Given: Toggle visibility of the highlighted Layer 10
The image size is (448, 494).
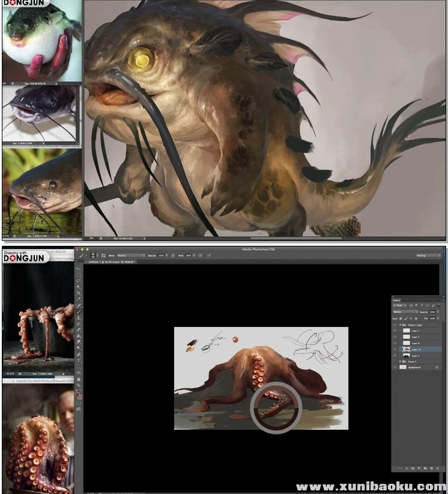Looking at the screenshot, I should (x=395, y=349).
